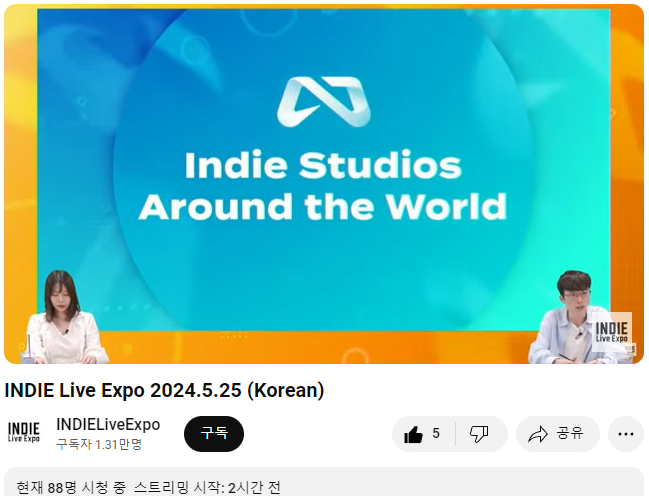The image size is (649, 496).
Task: Expand the description showing 현재 88명 시청 중
Action: coord(324,482)
